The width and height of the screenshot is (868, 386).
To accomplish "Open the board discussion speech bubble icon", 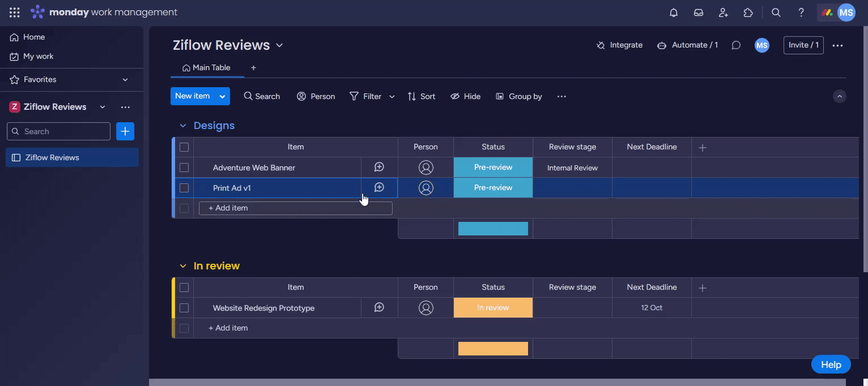I will (x=736, y=45).
